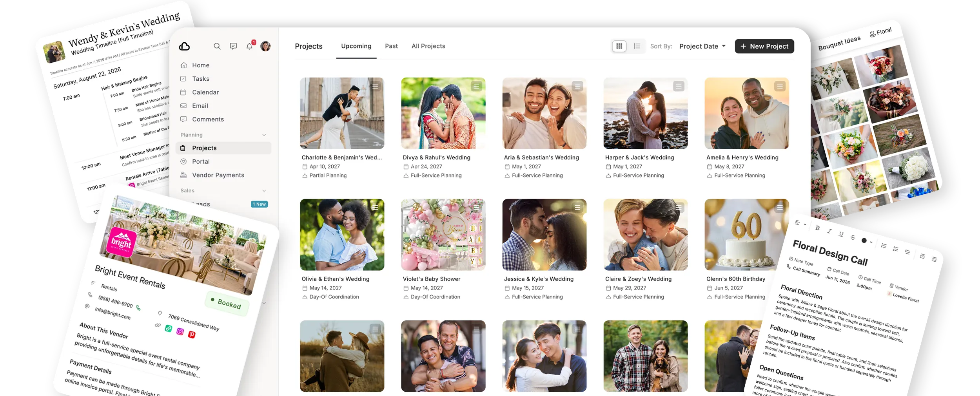Open Violet's Baby Shower title
The image size is (980, 396).
click(x=431, y=279)
